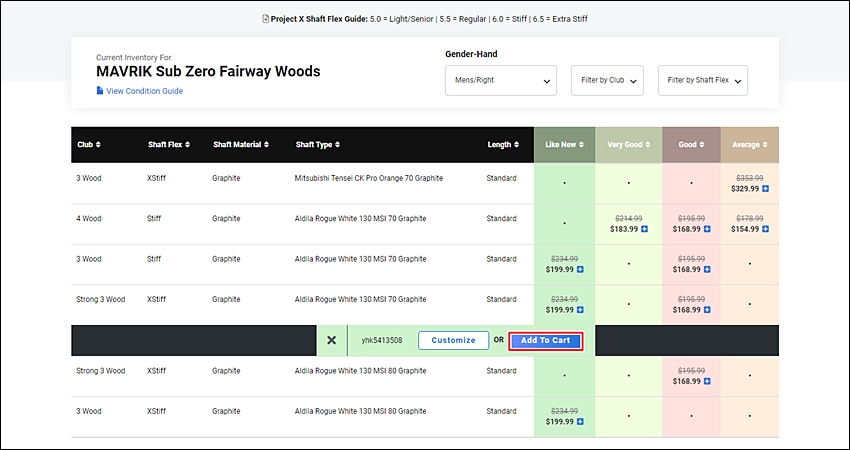Click the 4 Wood club cell
The image size is (850, 450).
(x=88, y=218)
